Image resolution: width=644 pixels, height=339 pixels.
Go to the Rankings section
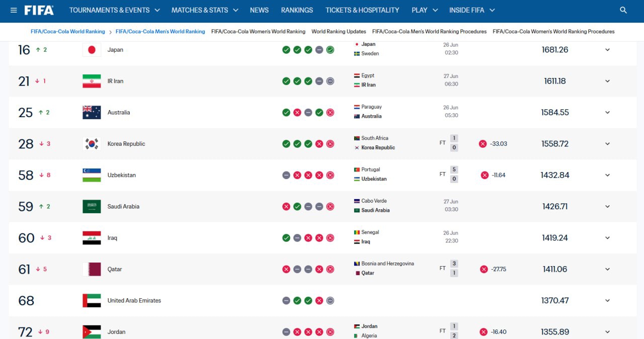pyautogui.click(x=297, y=10)
